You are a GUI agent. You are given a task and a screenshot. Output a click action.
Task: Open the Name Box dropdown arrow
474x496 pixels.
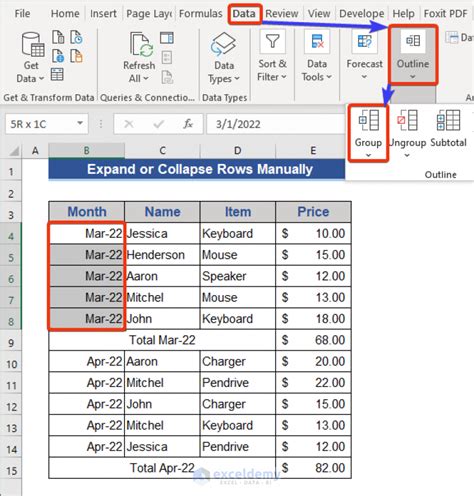click(x=80, y=123)
